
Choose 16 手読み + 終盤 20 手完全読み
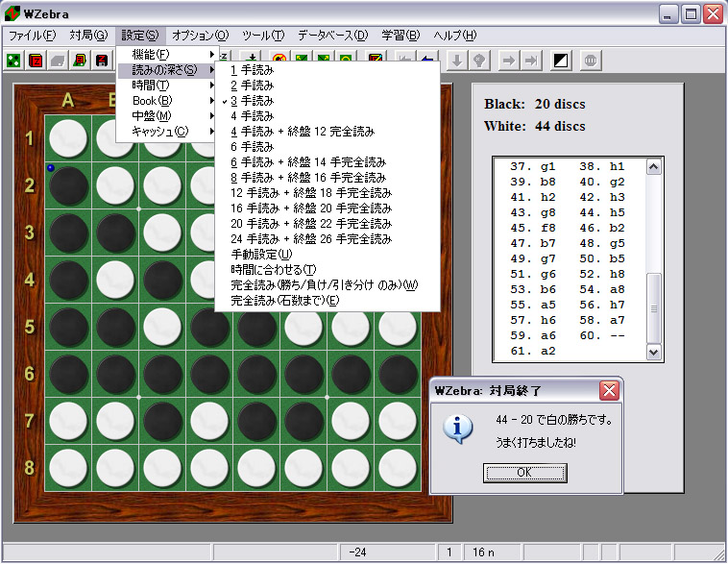pyautogui.click(x=328, y=208)
